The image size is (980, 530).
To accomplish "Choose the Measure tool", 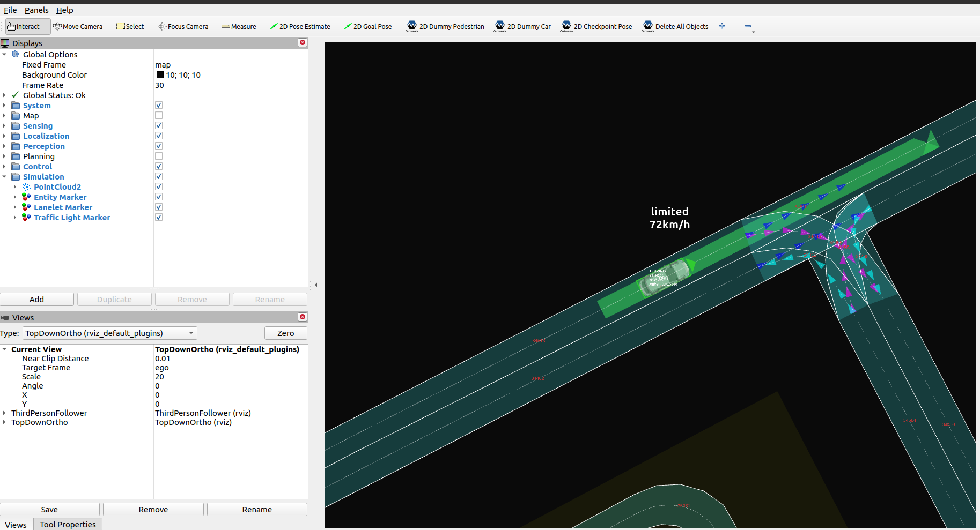I will click(239, 26).
